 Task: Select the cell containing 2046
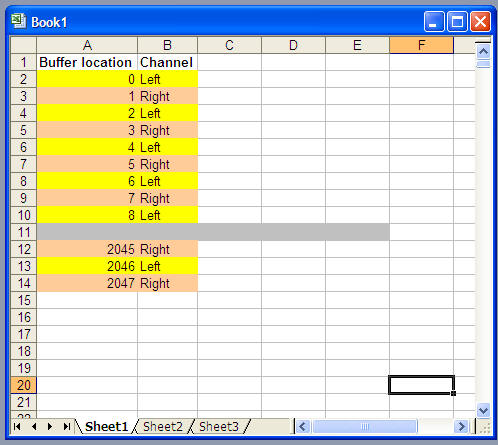[x=87, y=266]
